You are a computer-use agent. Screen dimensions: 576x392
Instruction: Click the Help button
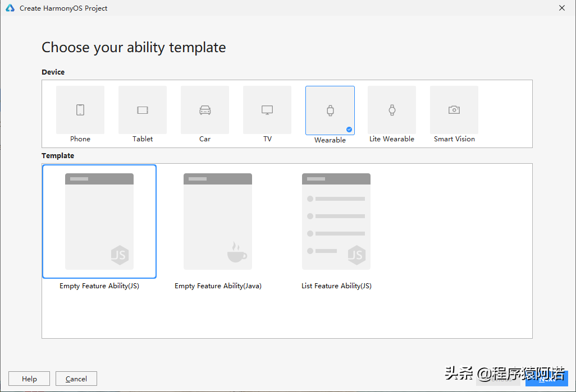29,379
